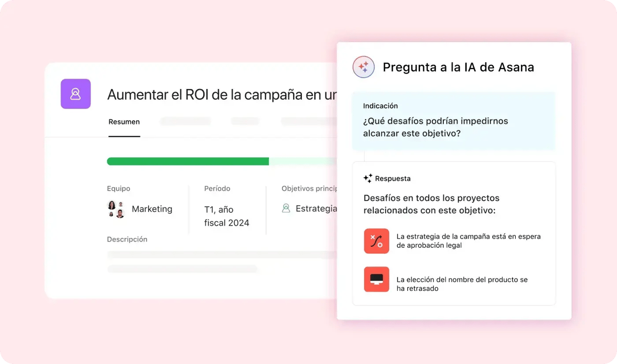Open the red campaign strategy icon
This screenshot has width=617, height=364.
point(376,241)
